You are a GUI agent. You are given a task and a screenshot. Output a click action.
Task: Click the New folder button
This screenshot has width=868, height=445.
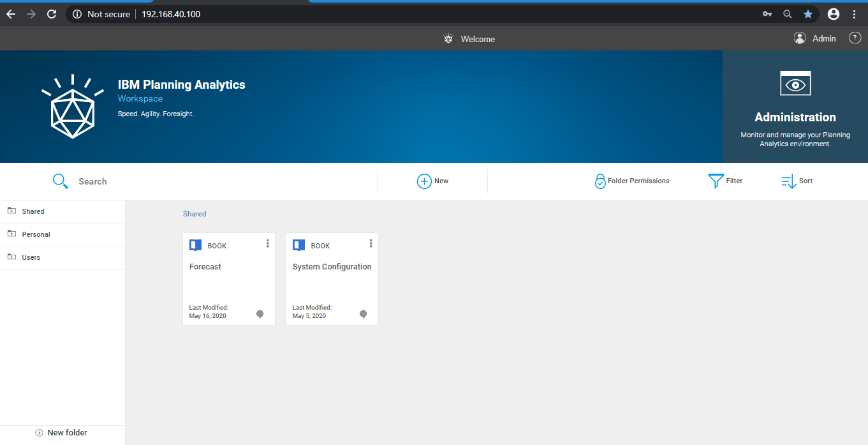click(x=61, y=432)
